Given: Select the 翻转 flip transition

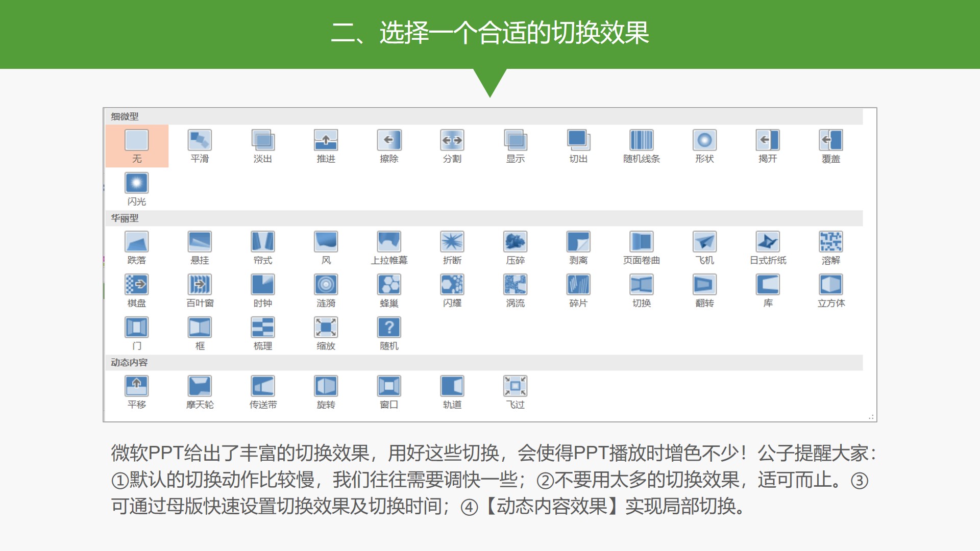Looking at the screenshot, I should coord(704,290).
